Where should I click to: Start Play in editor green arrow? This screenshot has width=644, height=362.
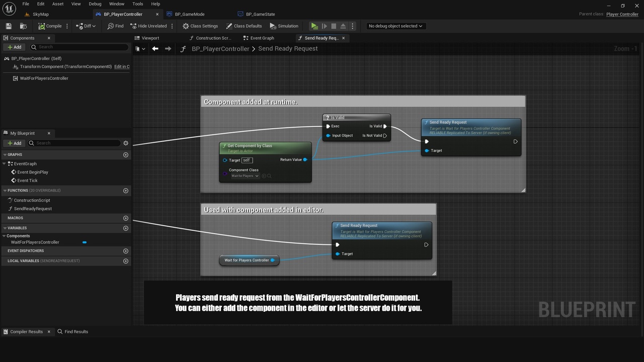click(x=314, y=26)
